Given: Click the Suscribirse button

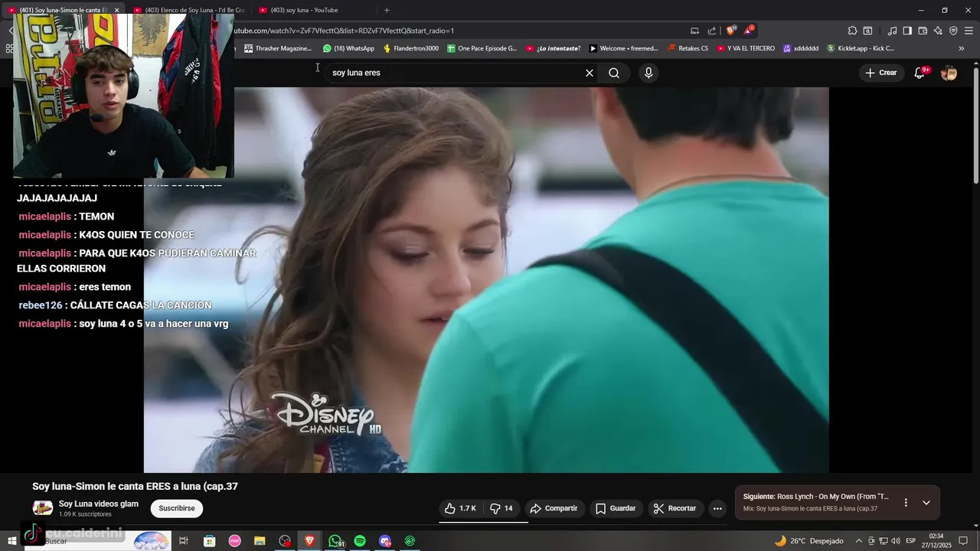Looking at the screenshot, I should click(x=177, y=508).
